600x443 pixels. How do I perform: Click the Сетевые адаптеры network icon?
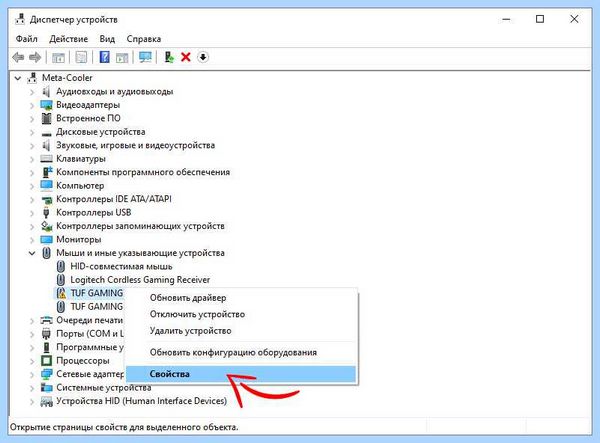(46, 374)
